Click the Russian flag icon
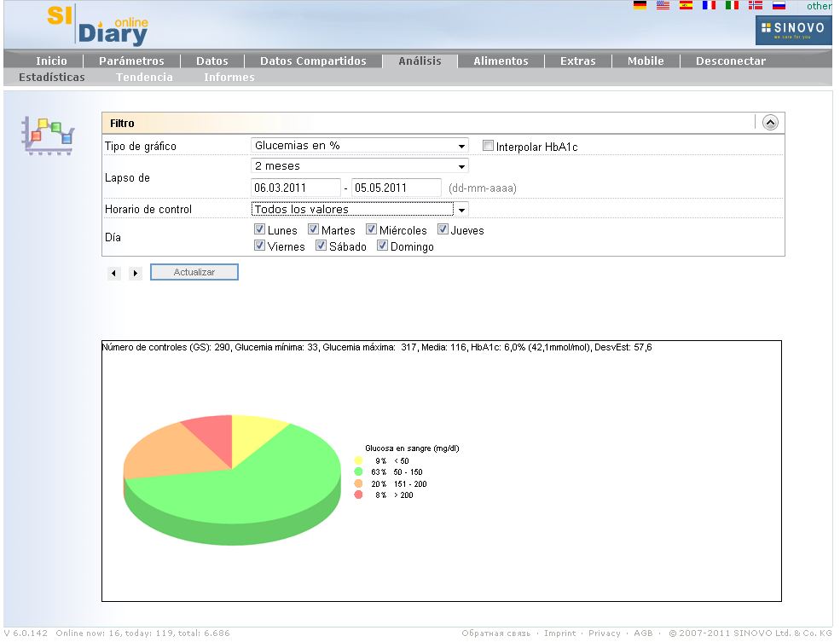The image size is (840, 642). (778, 5)
